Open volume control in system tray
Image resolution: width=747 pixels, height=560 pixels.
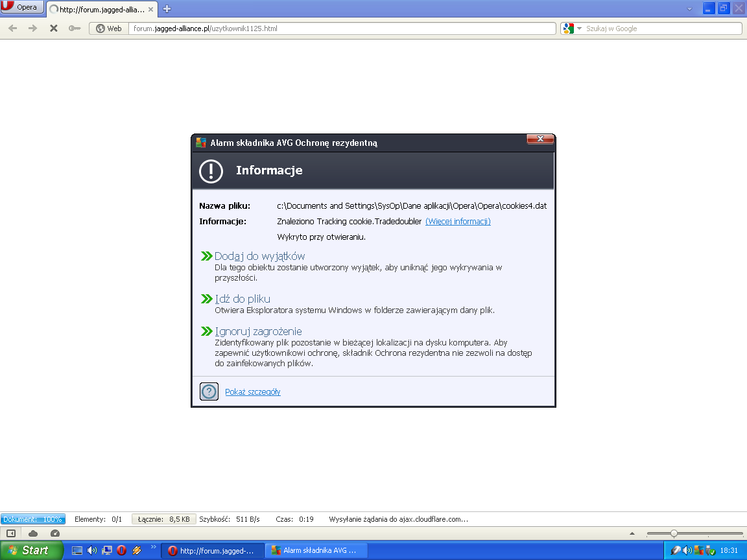pos(687,550)
